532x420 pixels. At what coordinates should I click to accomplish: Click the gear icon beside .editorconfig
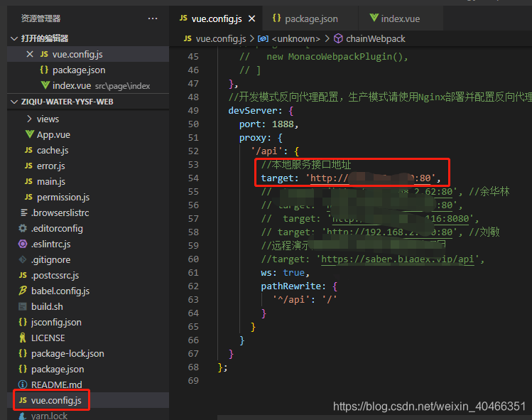coord(23,228)
